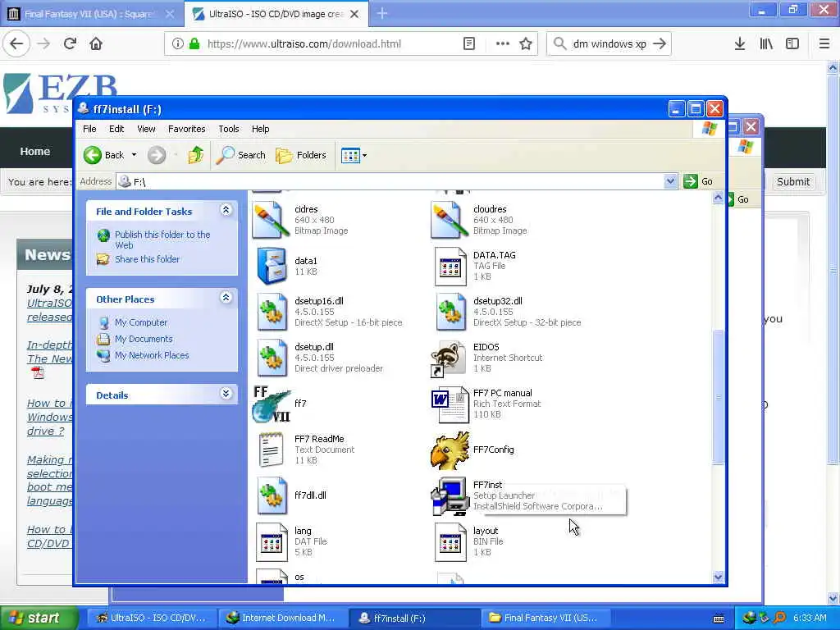Open Back button history dropdown arrow

(x=134, y=155)
